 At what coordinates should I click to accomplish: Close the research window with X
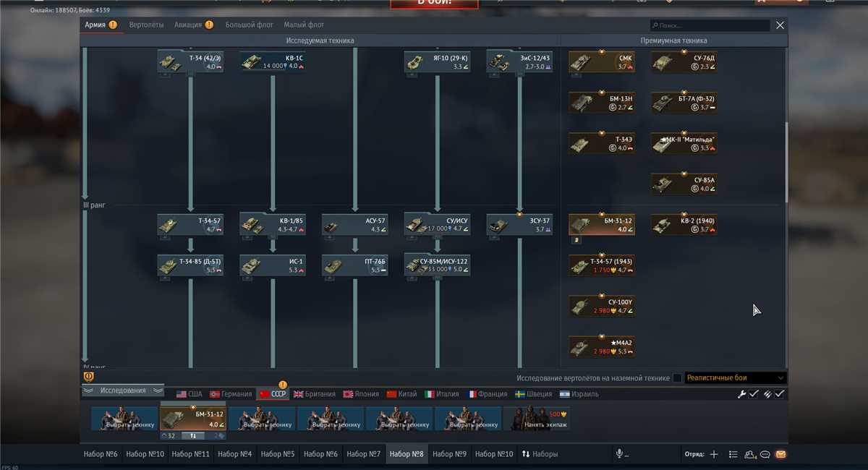tap(780, 25)
